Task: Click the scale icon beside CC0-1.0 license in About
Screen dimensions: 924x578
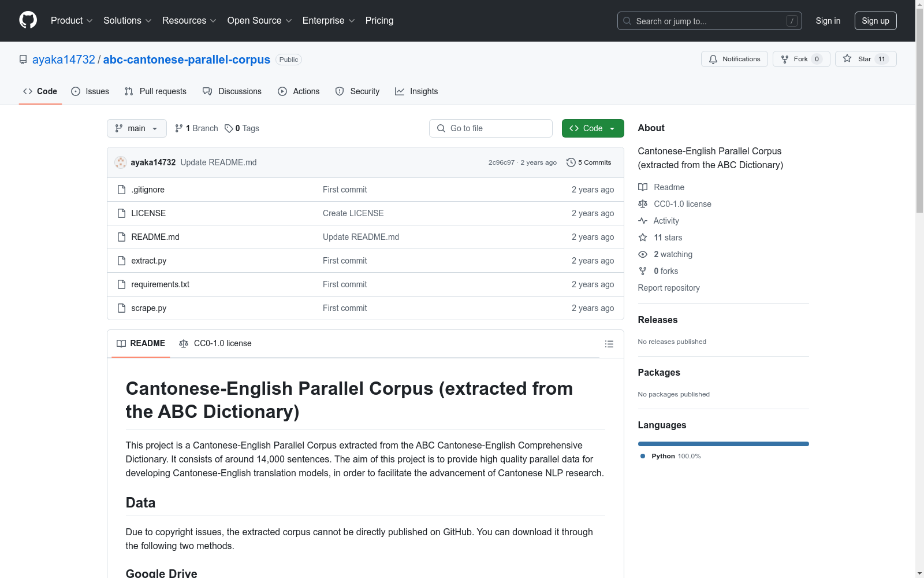Action: tap(643, 204)
